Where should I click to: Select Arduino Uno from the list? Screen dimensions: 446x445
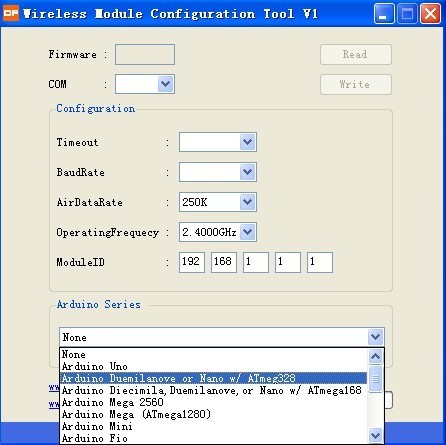(213, 366)
